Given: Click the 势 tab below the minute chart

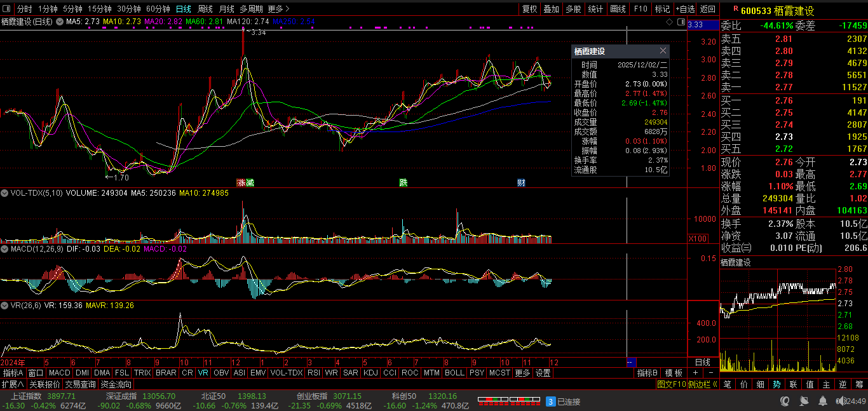Looking at the screenshot, I should (x=776, y=384).
